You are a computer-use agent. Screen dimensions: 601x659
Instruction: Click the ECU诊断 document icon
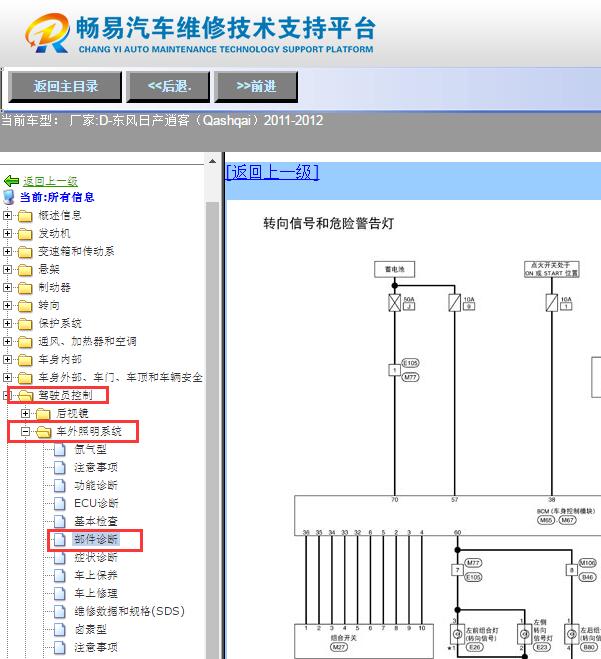coord(60,503)
